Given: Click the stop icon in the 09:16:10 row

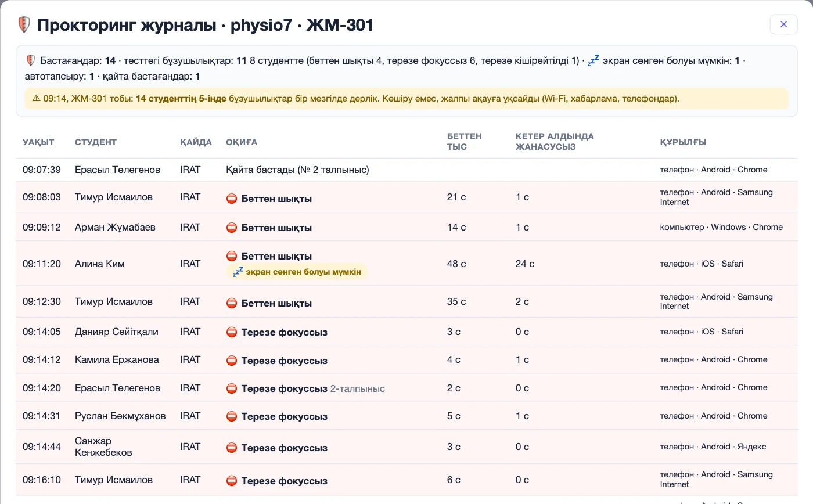Looking at the screenshot, I should point(232,481).
